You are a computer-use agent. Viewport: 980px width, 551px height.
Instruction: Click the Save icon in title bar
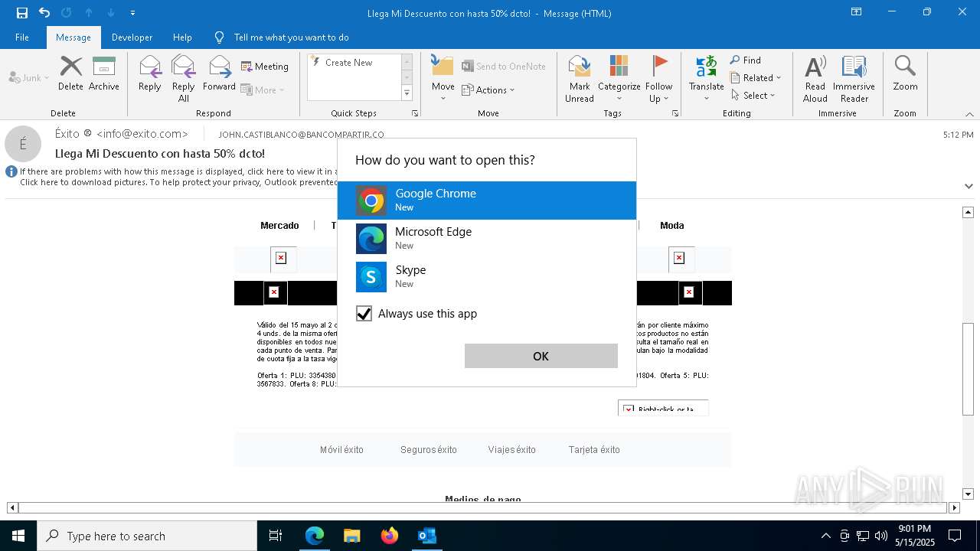click(22, 13)
